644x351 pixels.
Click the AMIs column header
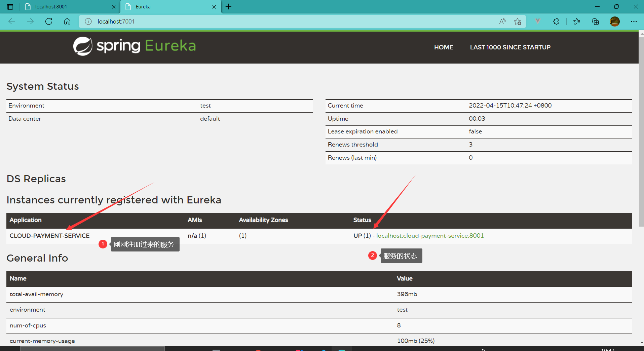pos(195,220)
